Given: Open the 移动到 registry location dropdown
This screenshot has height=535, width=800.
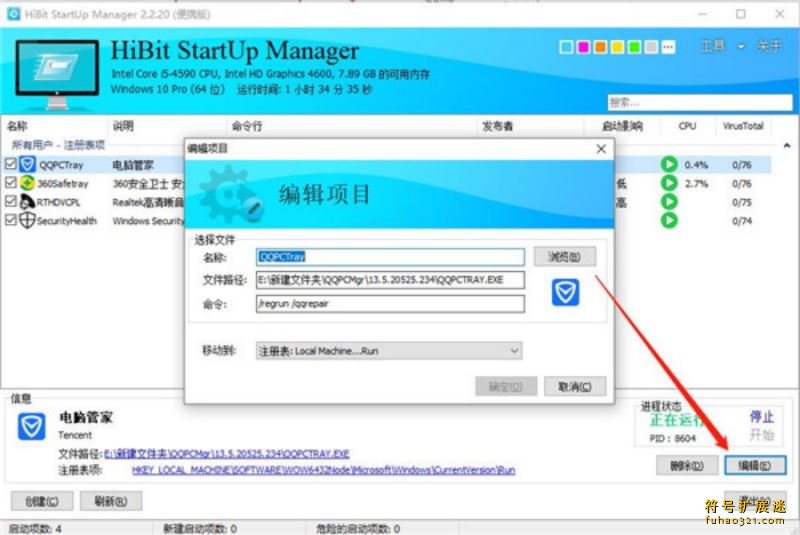Looking at the screenshot, I should tap(389, 351).
